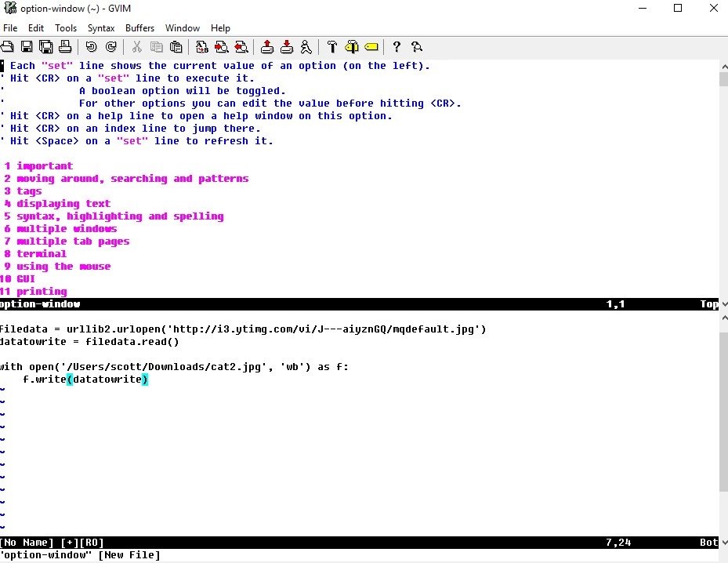Image resolution: width=728 pixels, height=563 pixels.
Task: Click the Load session icon
Action: point(267,46)
